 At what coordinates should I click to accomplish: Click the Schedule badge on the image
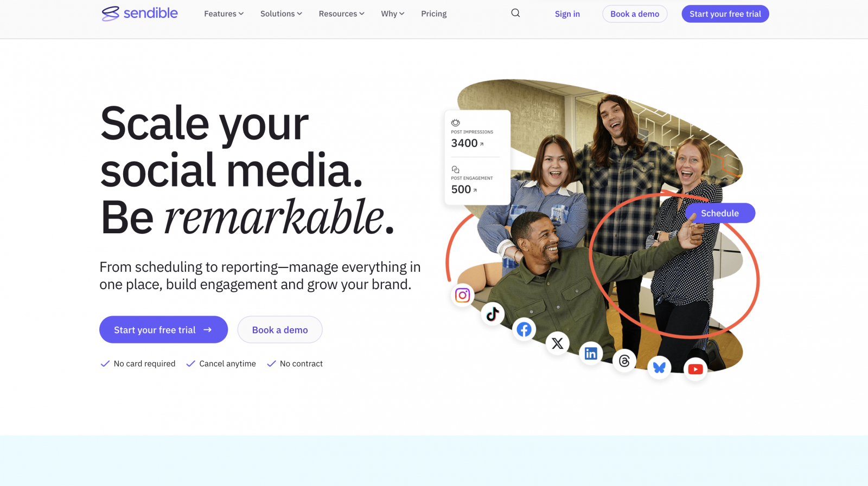(720, 213)
